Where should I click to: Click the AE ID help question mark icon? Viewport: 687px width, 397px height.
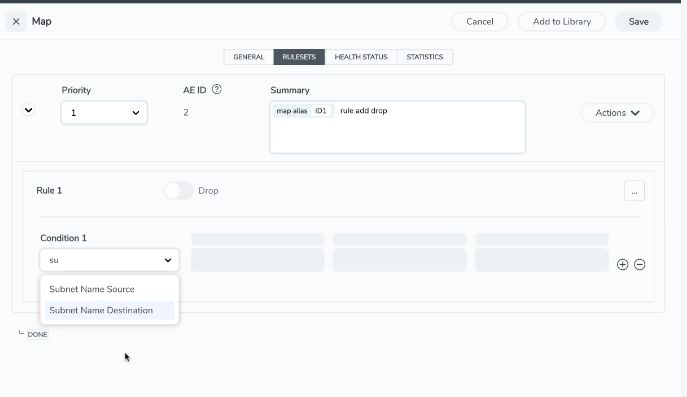click(x=216, y=89)
